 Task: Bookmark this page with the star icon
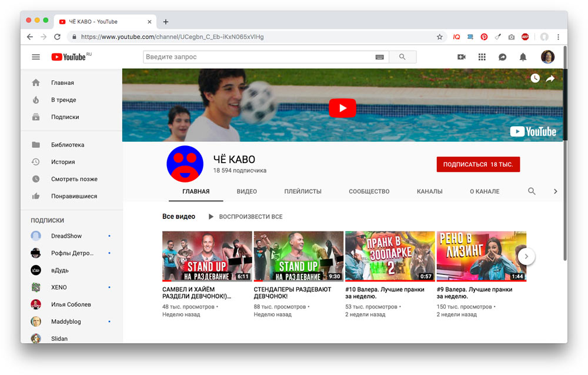pos(439,36)
